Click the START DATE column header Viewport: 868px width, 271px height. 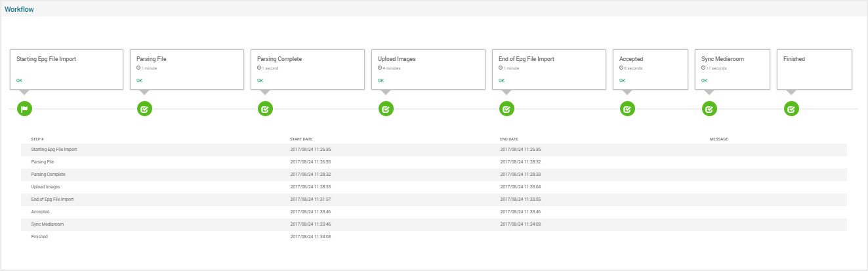(x=301, y=139)
